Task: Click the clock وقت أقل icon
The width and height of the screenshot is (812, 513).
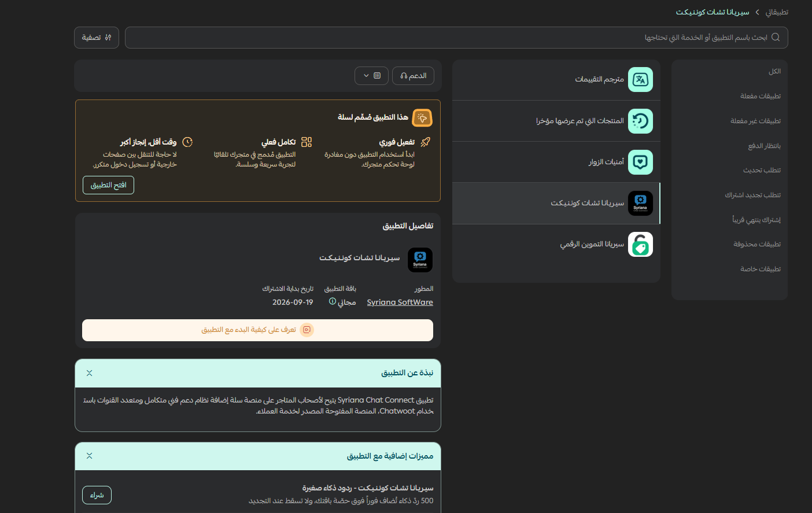Action: click(187, 142)
